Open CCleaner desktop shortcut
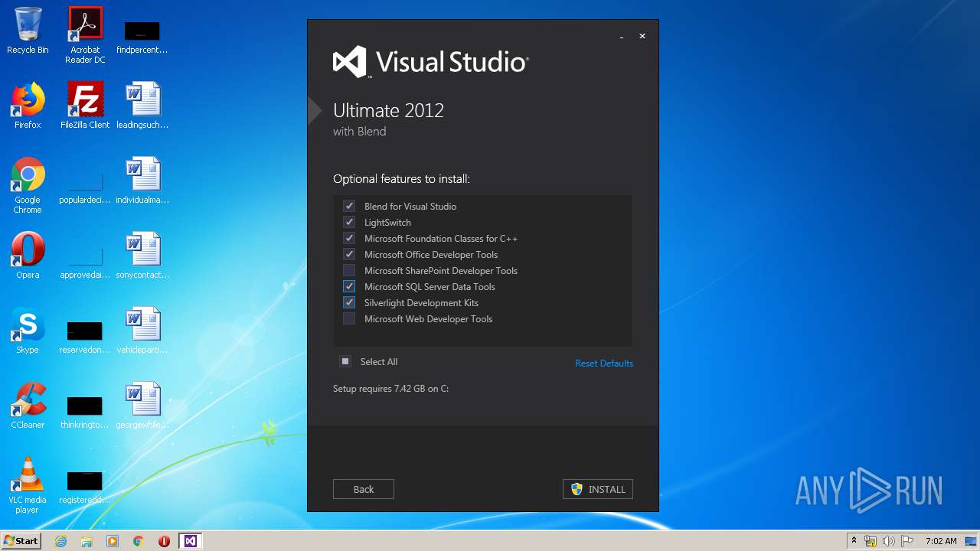This screenshot has width=980, height=551. 28,406
